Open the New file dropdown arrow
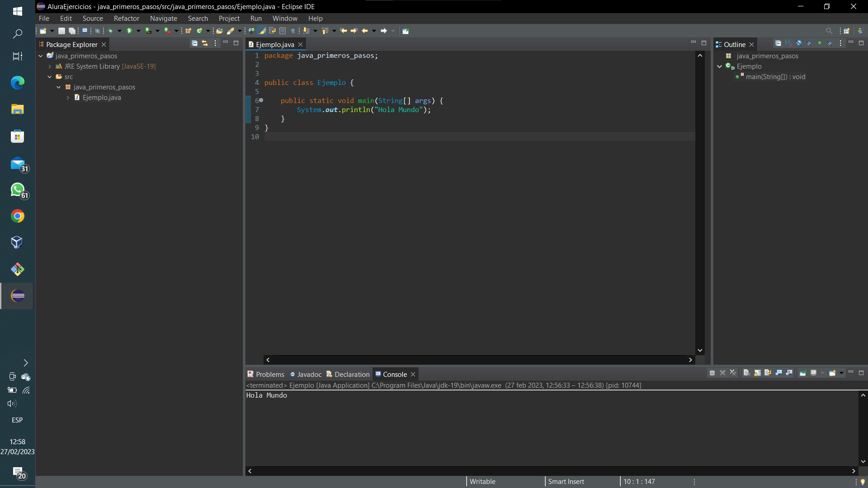 52,31
